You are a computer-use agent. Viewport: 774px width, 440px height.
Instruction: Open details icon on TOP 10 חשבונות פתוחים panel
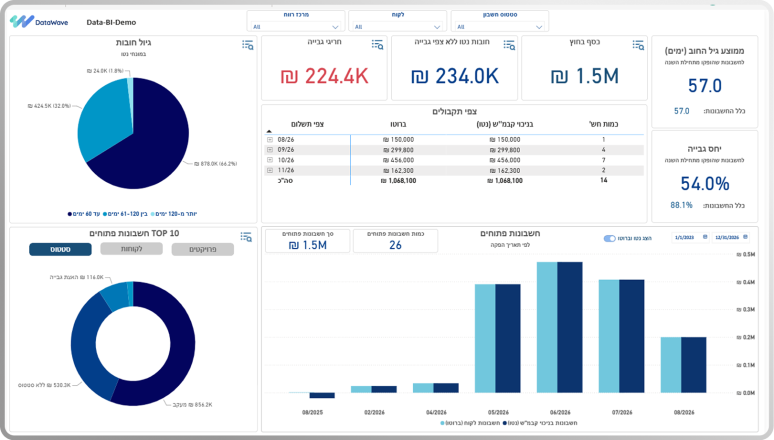pyautogui.click(x=246, y=237)
